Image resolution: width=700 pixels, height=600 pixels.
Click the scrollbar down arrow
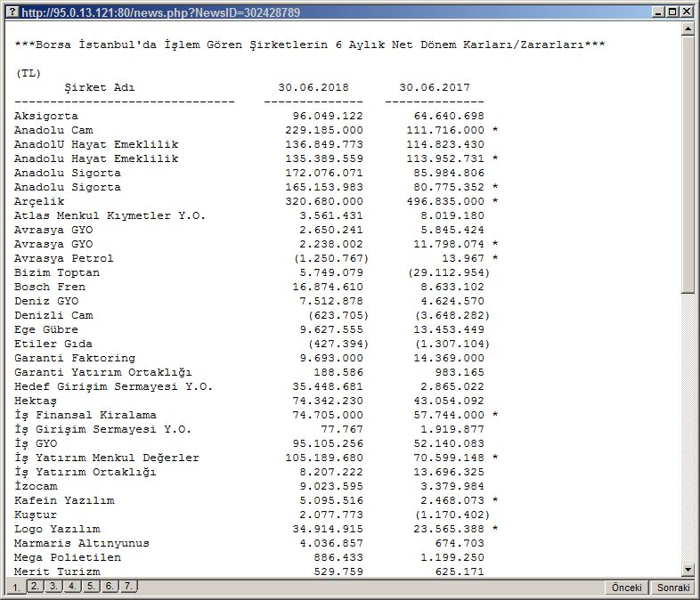coord(688,569)
